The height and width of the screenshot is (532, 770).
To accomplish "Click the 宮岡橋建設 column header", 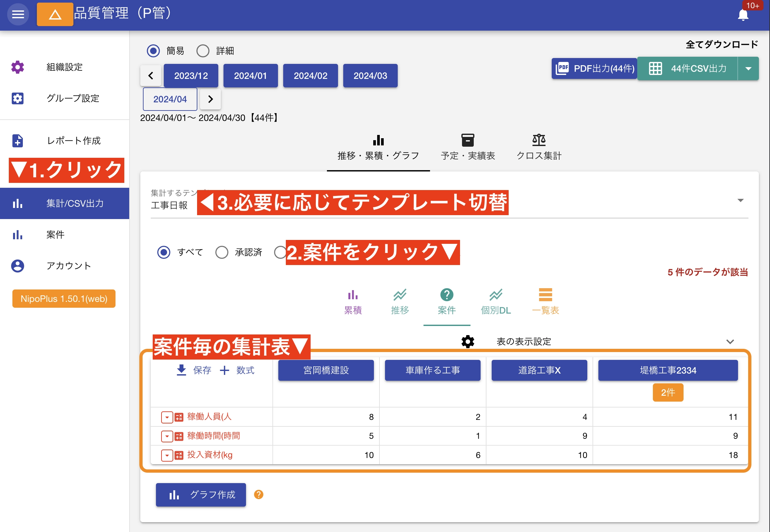I will click(x=326, y=370).
